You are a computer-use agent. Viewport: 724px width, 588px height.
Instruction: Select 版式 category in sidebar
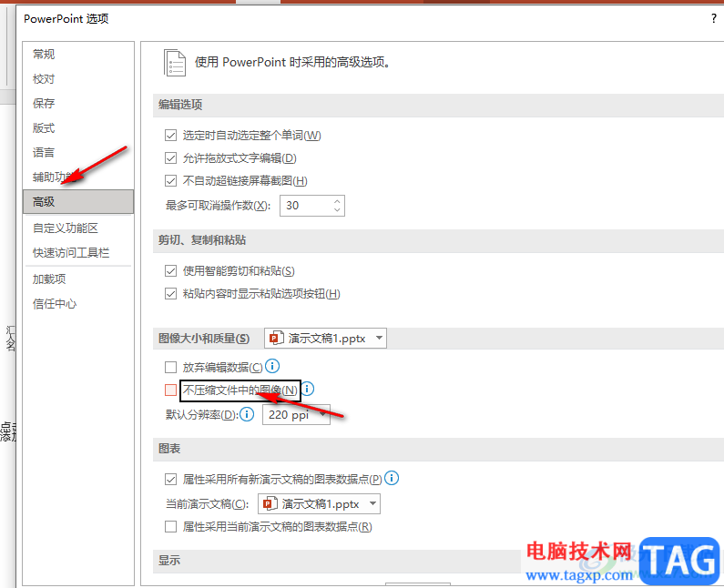click(x=78, y=127)
